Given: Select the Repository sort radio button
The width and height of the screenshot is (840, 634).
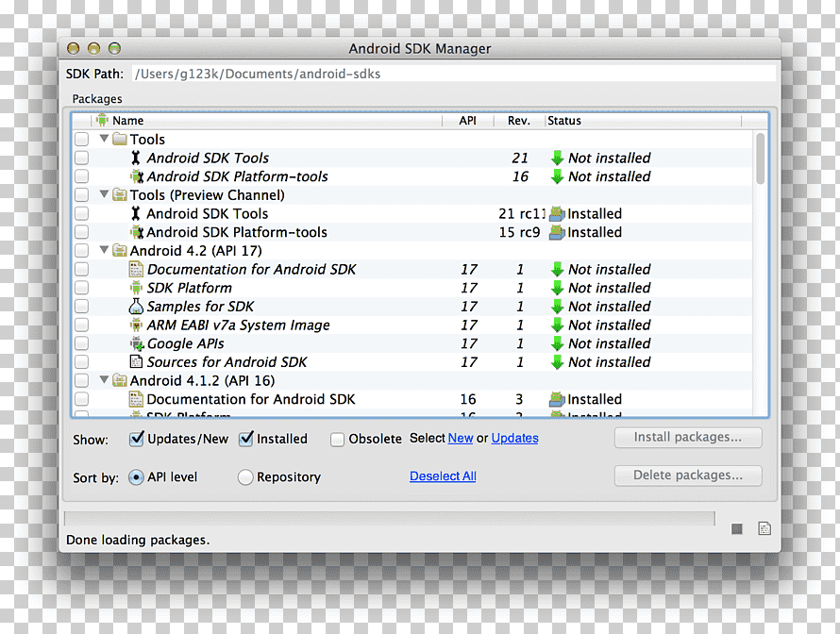Looking at the screenshot, I should click(x=244, y=477).
